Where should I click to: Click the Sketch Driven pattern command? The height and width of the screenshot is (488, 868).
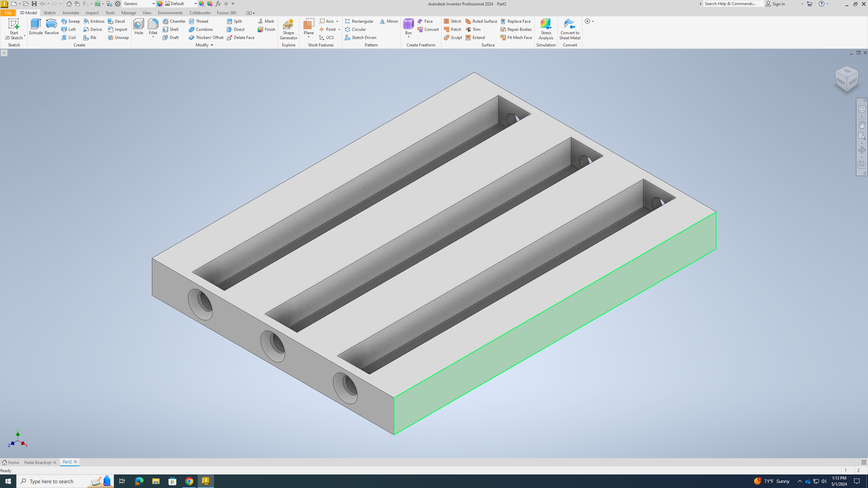[x=361, y=37]
